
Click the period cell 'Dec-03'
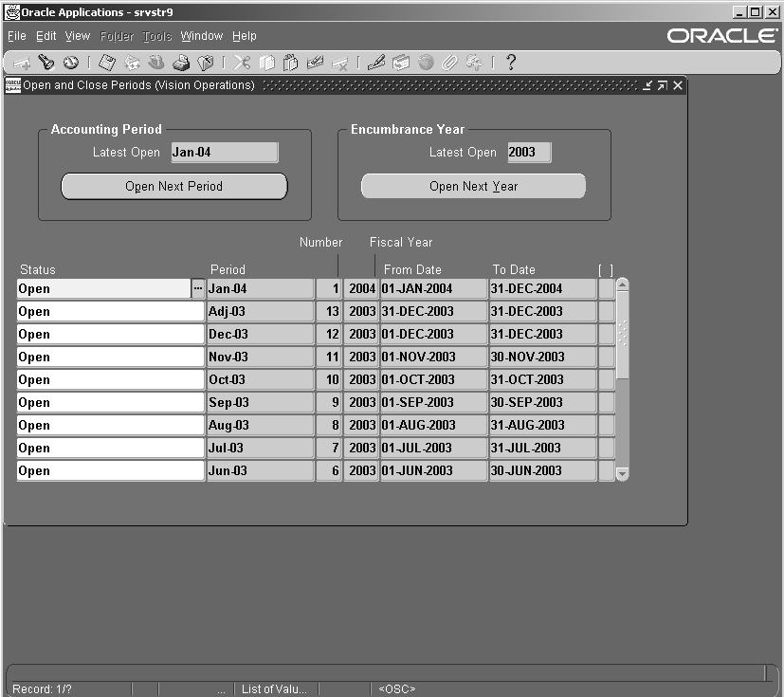261,334
